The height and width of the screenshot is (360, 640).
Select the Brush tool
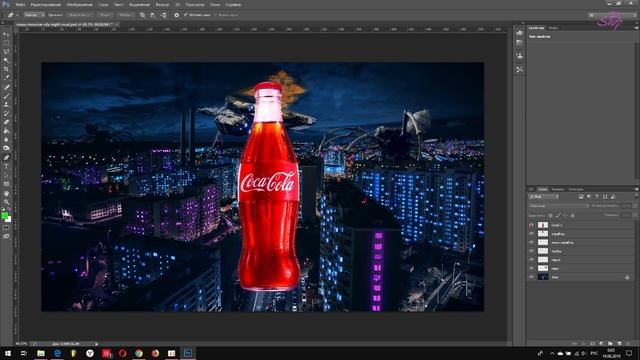coord(6,96)
